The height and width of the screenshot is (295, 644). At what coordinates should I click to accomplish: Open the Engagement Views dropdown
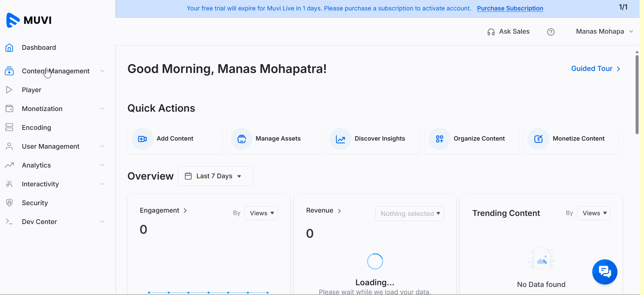(261, 213)
